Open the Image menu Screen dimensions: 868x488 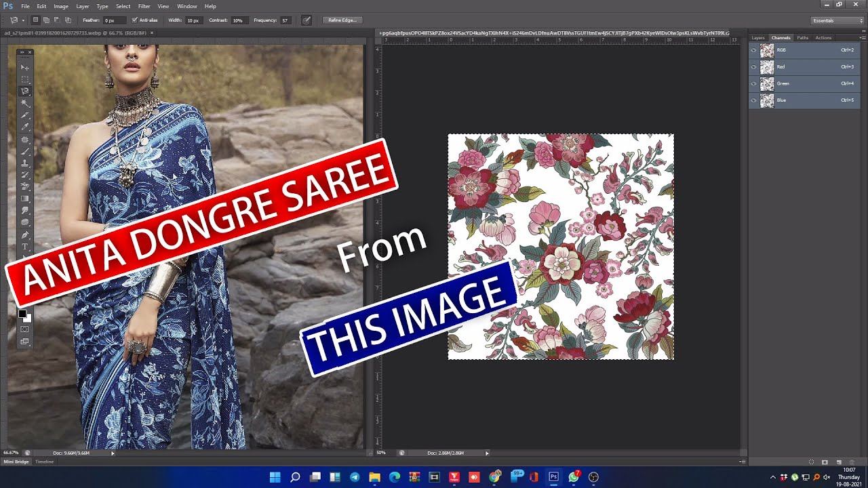click(x=61, y=6)
